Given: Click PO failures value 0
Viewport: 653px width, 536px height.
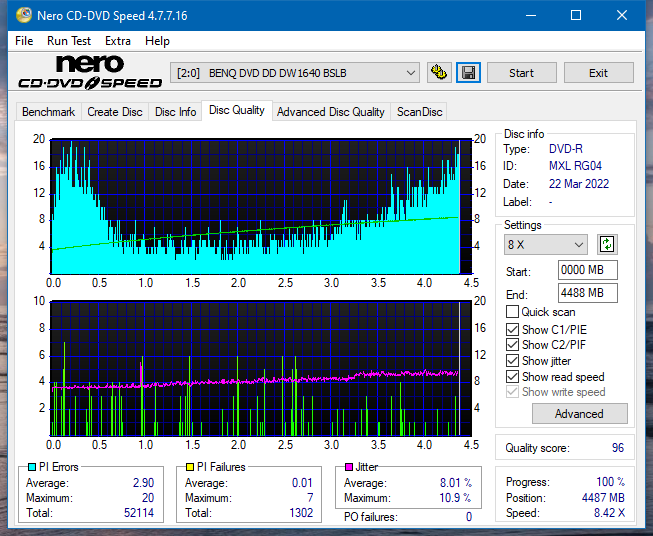Looking at the screenshot, I should coord(469,517).
